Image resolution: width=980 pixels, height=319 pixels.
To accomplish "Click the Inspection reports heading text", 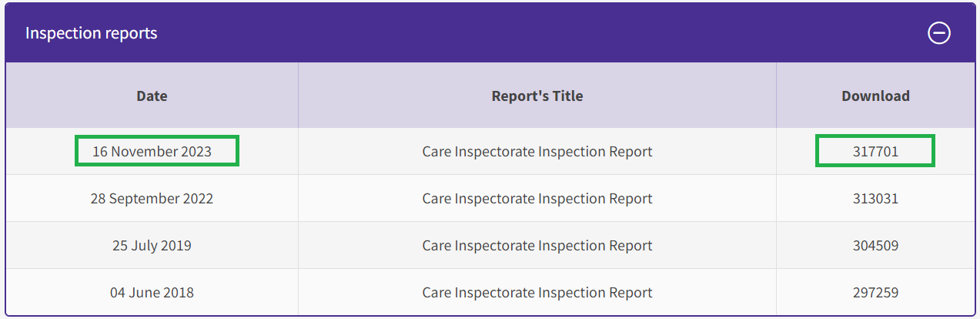I will 91,33.
